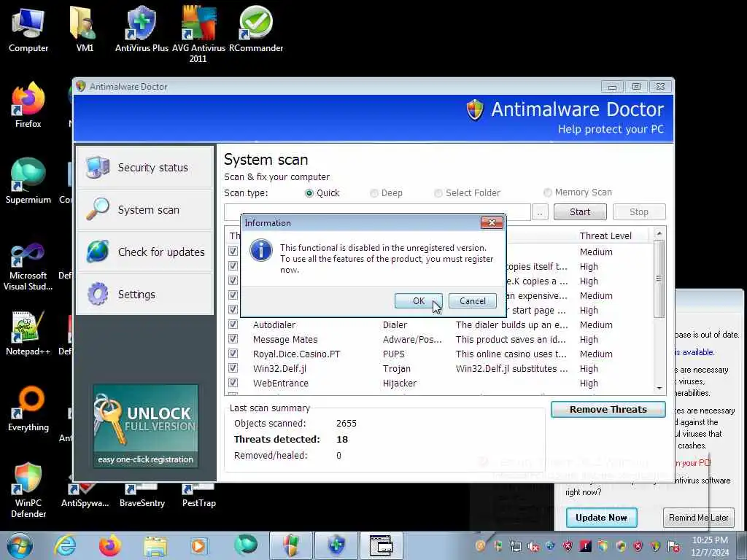This screenshot has width=747, height=560.
Task: Uncheck the Message Mates threat checkbox
Action: click(x=233, y=339)
